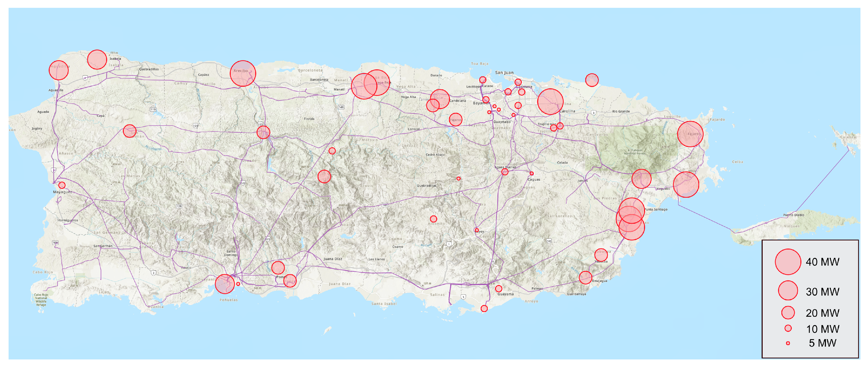Click the Yabucoa circle marker
Viewport: 868px width, 367px height.
click(x=601, y=255)
